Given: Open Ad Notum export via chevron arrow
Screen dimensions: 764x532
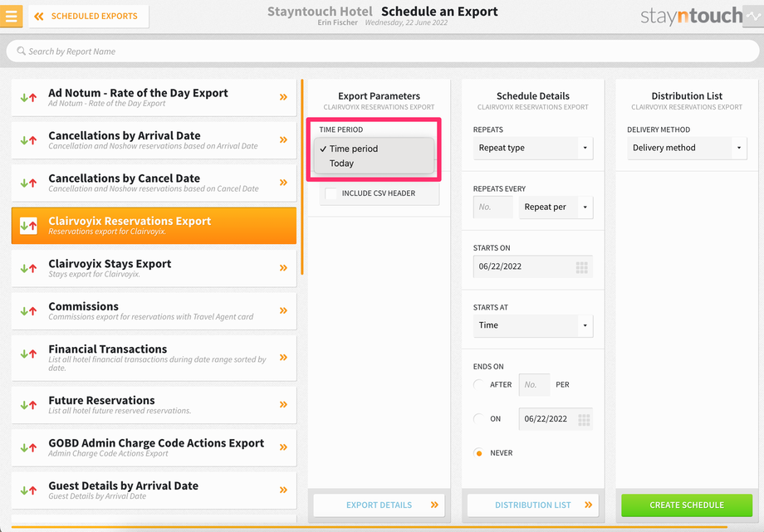Looking at the screenshot, I should pos(283,97).
